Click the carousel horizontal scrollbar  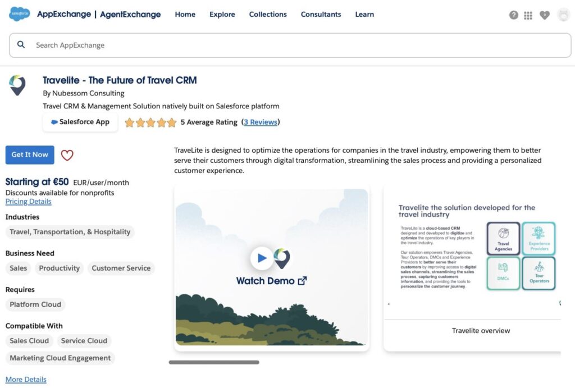(x=214, y=362)
